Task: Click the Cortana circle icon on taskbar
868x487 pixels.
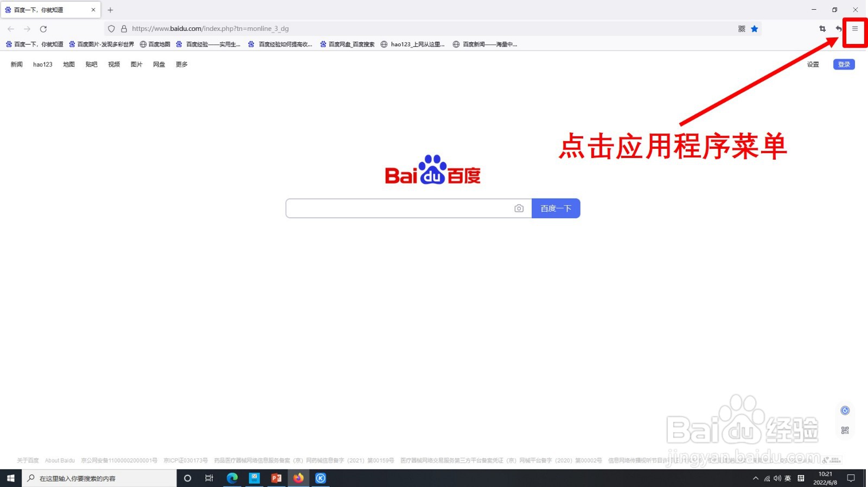Action: pyautogui.click(x=188, y=478)
